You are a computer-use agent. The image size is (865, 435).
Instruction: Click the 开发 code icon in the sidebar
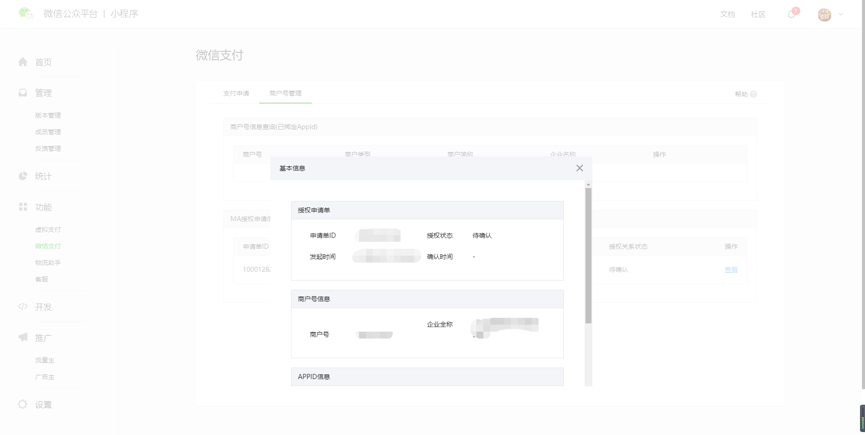[23, 307]
